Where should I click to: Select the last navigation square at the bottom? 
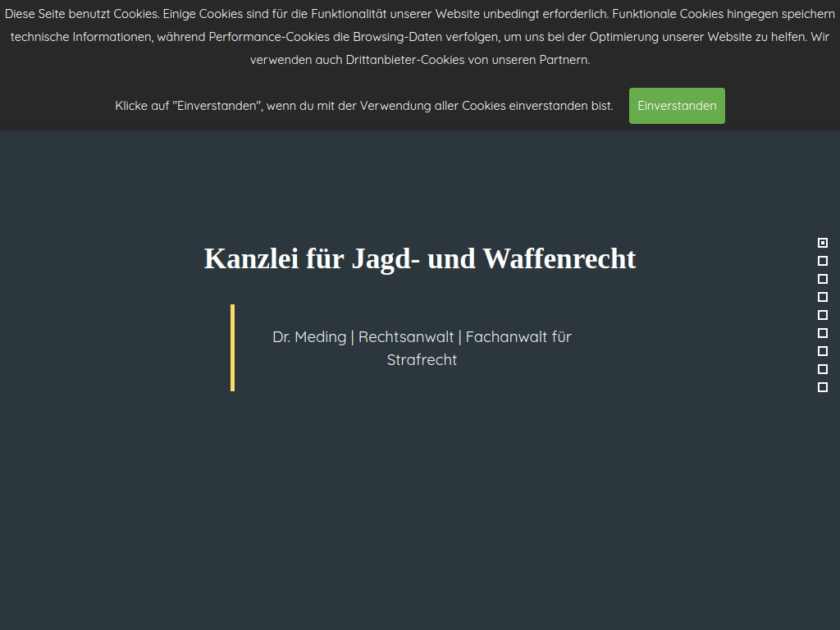[822, 386]
